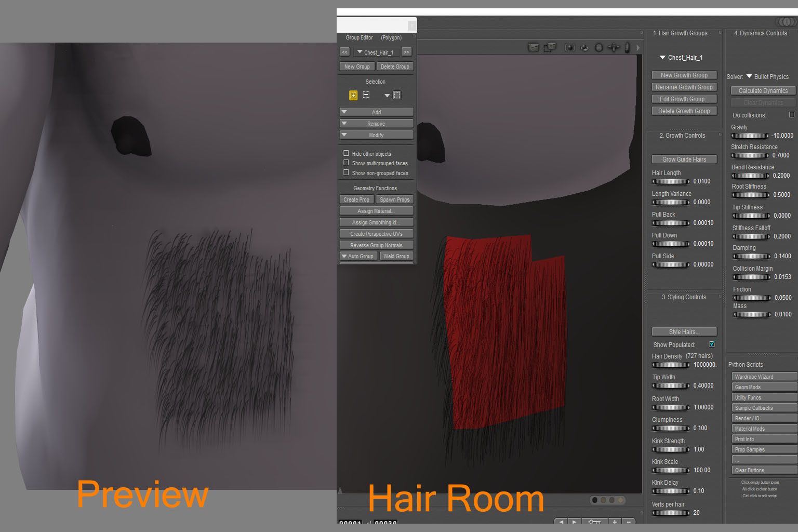Click Grow Guide Hairs button
The image size is (798, 532).
pos(684,159)
